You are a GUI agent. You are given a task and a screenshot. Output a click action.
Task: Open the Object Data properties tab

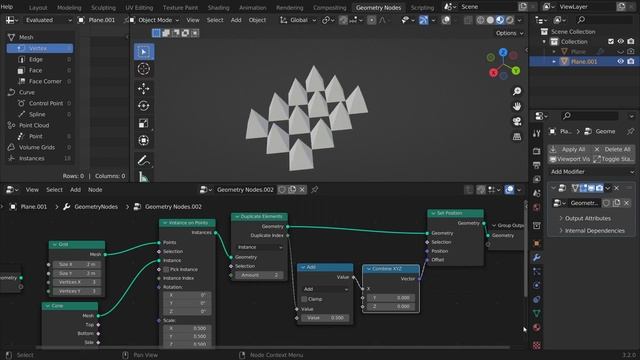tap(537, 313)
